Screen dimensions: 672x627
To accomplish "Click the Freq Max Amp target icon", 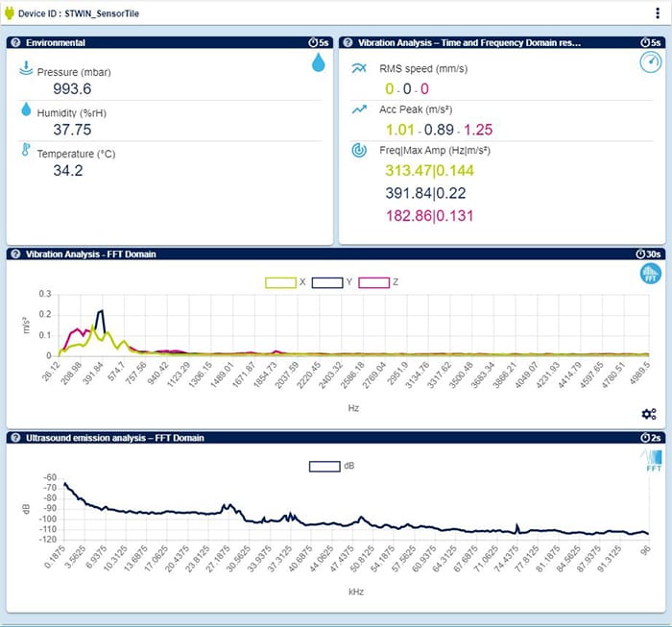I will click(359, 151).
